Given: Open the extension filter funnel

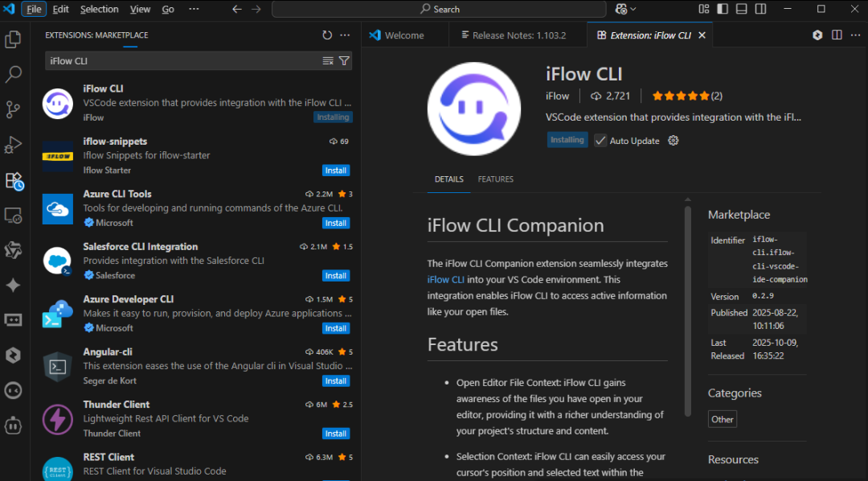Looking at the screenshot, I should (344, 61).
